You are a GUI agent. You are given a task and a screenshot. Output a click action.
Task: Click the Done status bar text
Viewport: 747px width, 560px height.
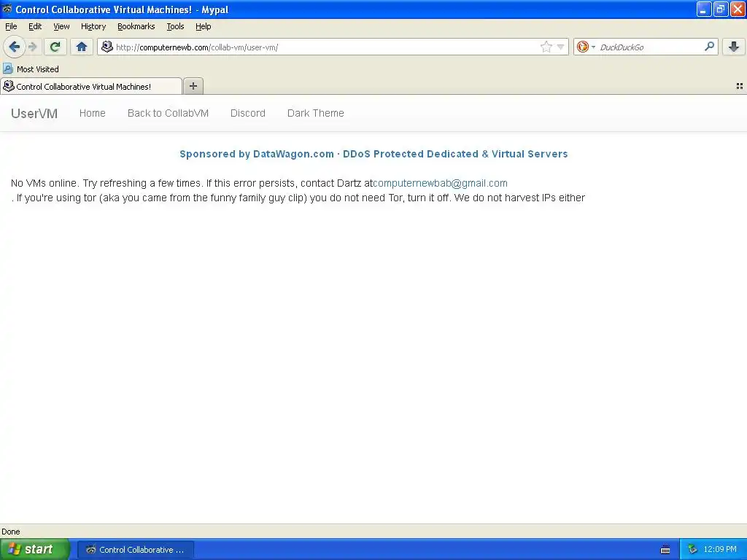pyautogui.click(x=11, y=532)
